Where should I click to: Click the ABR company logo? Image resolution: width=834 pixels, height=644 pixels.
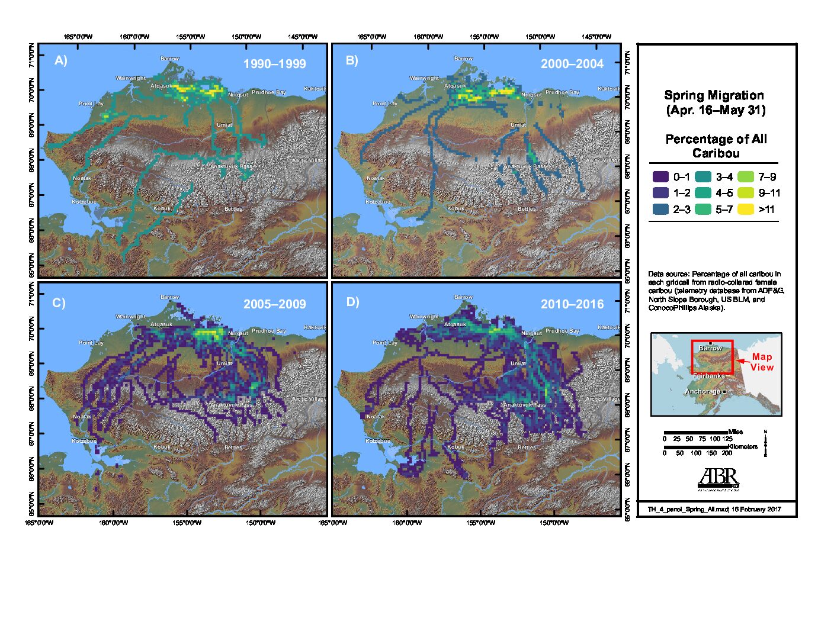click(x=718, y=478)
